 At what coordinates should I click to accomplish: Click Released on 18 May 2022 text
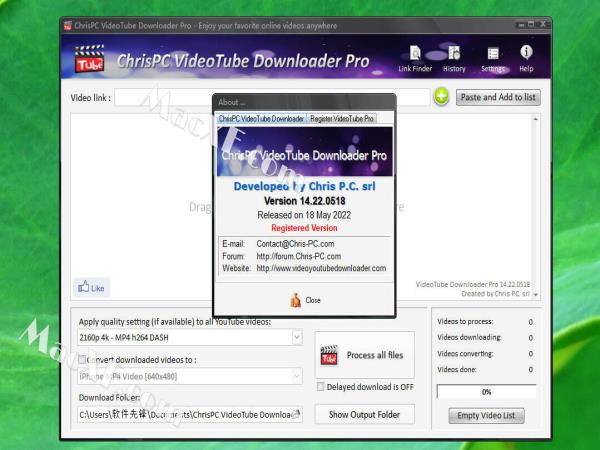point(304,215)
